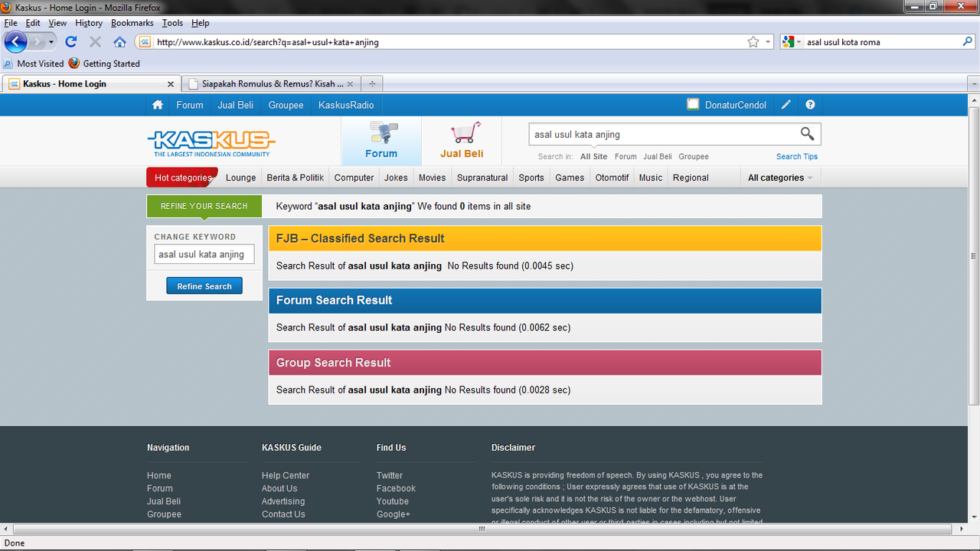Image resolution: width=980 pixels, height=551 pixels.
Task: Open the File menu
Action: pyautogui.click(x=11, y=23)
